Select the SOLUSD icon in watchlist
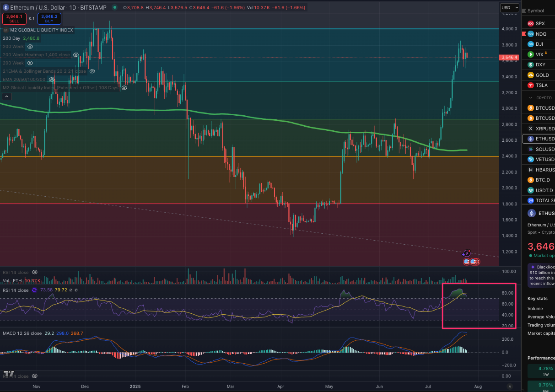555x392 pixels. tap(531, 149)
